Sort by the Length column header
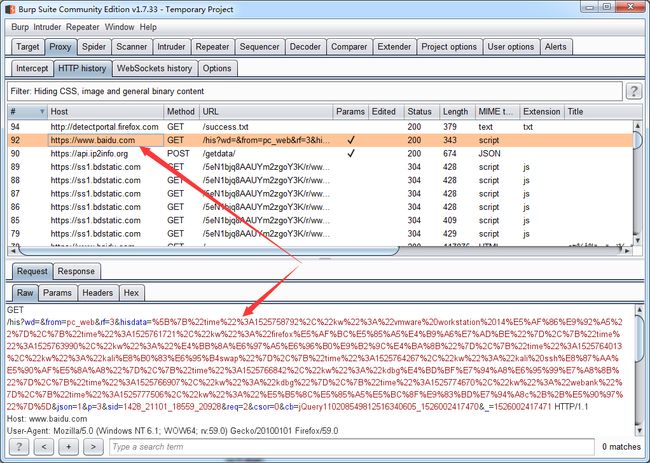 point(457,112)
